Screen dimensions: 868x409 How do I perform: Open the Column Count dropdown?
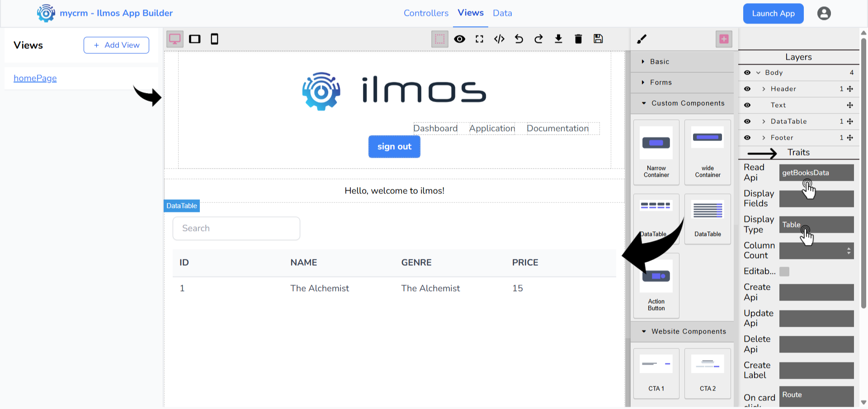(816, 251)
